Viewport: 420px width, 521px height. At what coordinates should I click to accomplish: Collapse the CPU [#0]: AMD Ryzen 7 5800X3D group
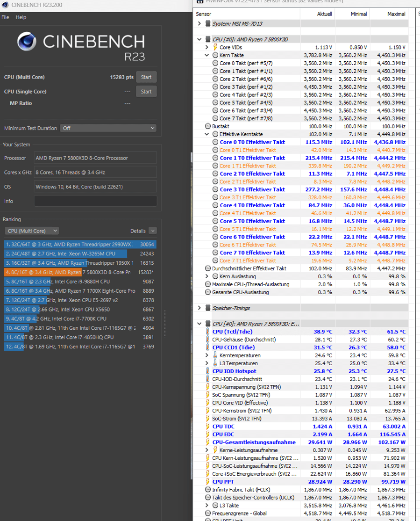click(x=199, y=39)
